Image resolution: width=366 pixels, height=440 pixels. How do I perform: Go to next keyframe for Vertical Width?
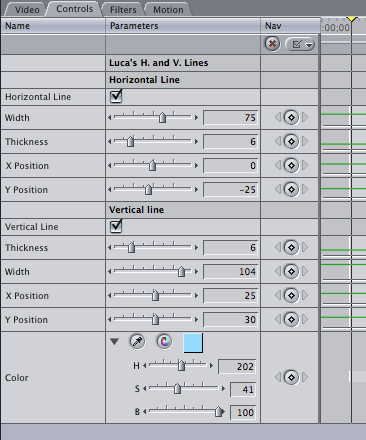click(x=305, y=271)
